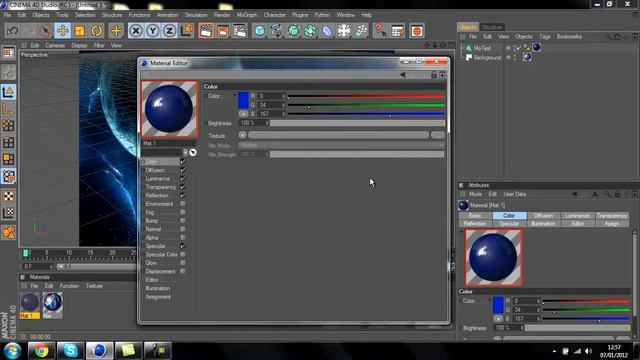The height and width of the screenshot is (360, 640).
Task: Click Background's material tag
Action: pyautogui.click(x=527, y=57)
